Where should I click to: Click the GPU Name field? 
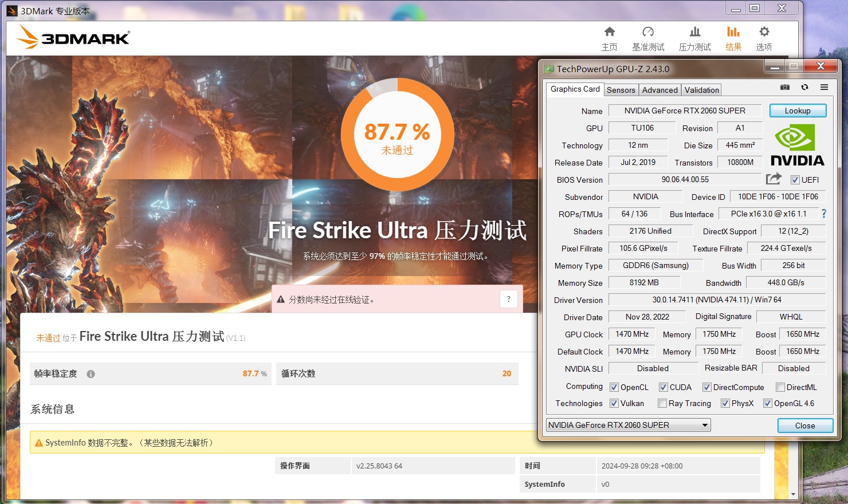click(x=685, y=111)
